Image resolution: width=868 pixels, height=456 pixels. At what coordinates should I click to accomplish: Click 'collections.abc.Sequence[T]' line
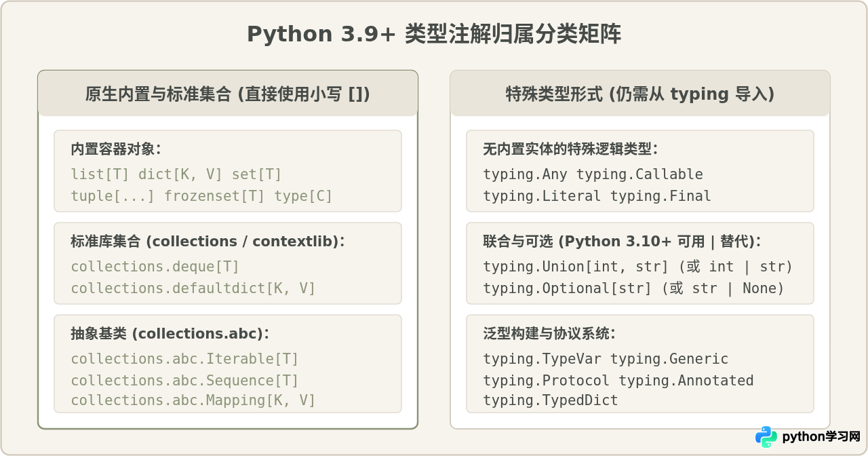point(184,381)
